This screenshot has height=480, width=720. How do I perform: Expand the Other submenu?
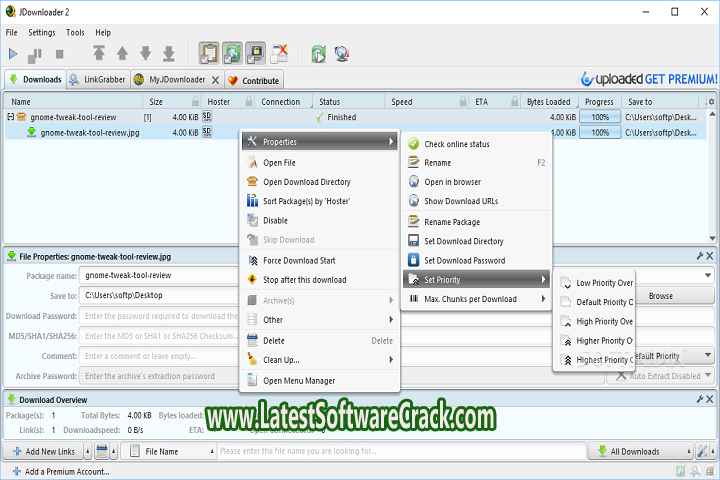pos(319,320)
